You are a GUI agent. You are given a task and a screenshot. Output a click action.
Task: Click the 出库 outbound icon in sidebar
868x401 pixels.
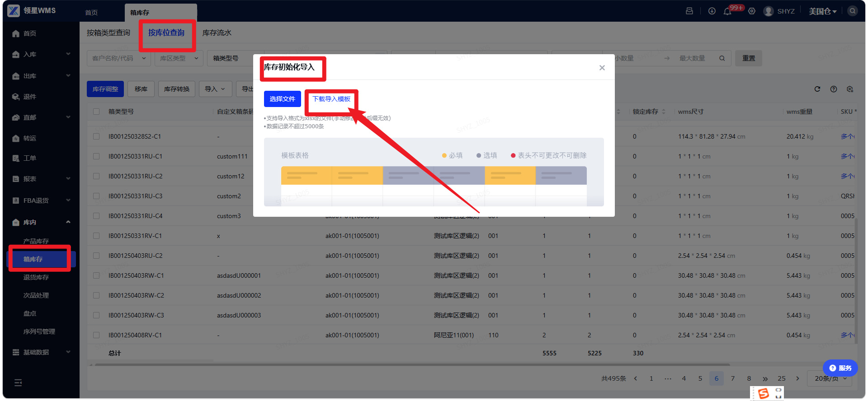click(x=16, y=76)
